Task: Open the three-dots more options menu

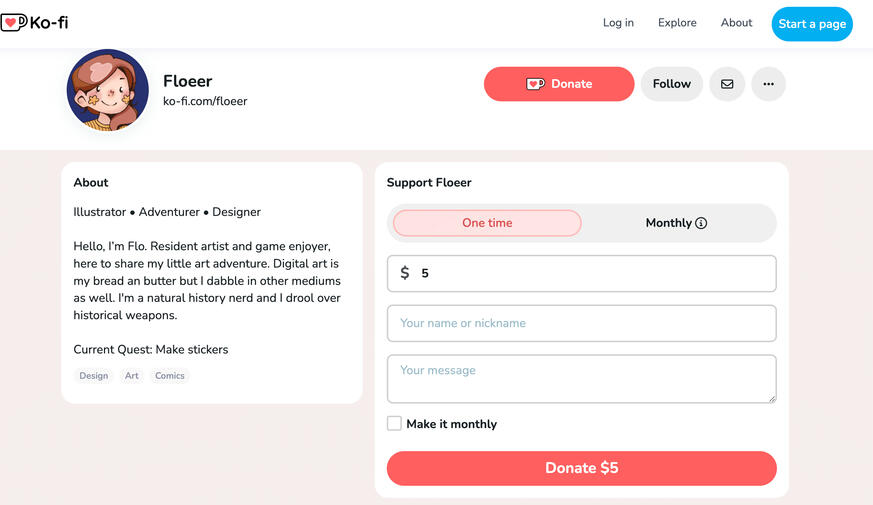Action: coord(768,84)
